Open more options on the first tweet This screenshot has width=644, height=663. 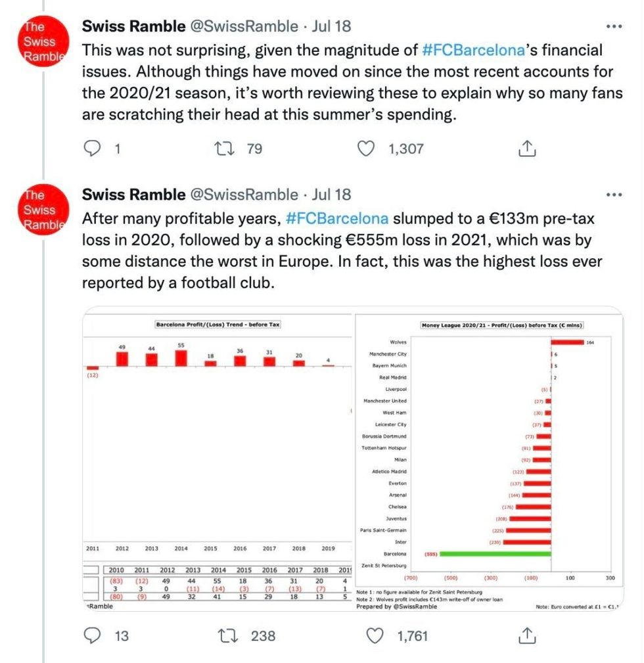point(612,27)
